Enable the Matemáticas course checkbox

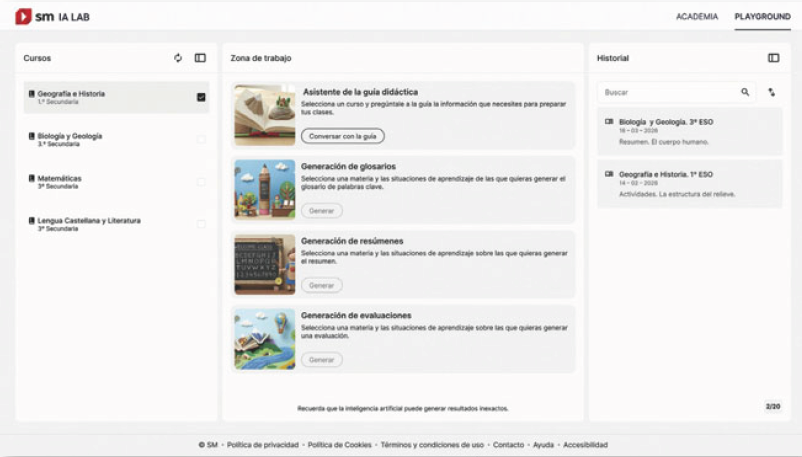(201, 182)
